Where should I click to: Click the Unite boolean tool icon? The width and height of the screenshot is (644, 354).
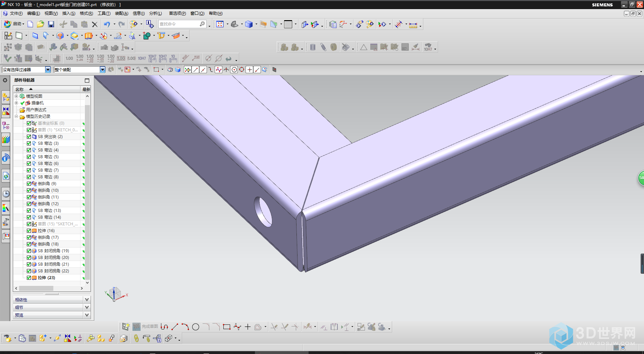(x=147, y=36)
